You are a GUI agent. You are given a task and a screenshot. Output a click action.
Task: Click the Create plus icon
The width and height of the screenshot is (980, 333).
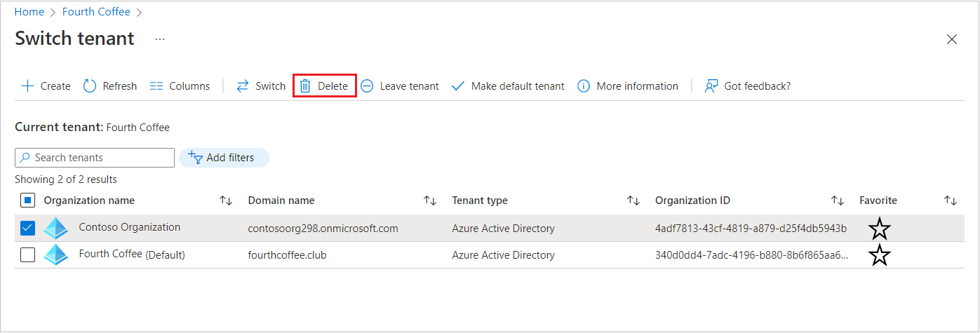point(28,86)
